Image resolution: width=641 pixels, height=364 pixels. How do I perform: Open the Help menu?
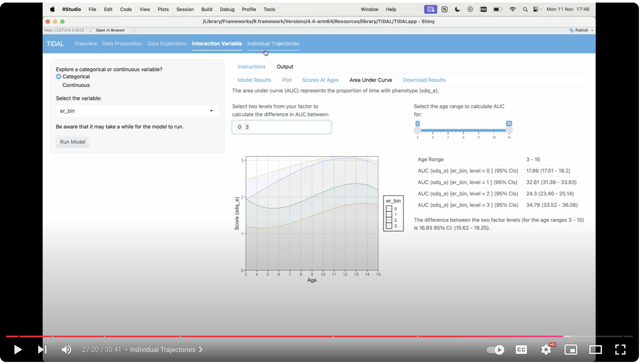391,9
